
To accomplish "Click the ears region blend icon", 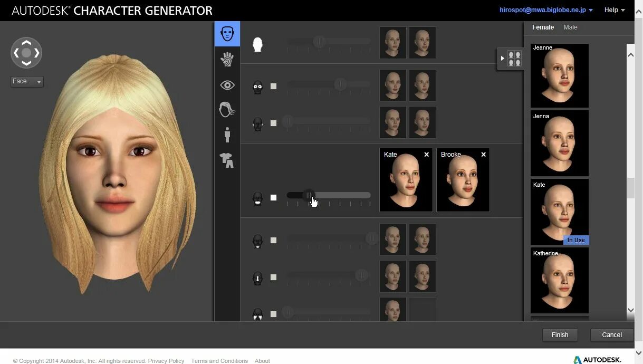I will tap(257, 123).
